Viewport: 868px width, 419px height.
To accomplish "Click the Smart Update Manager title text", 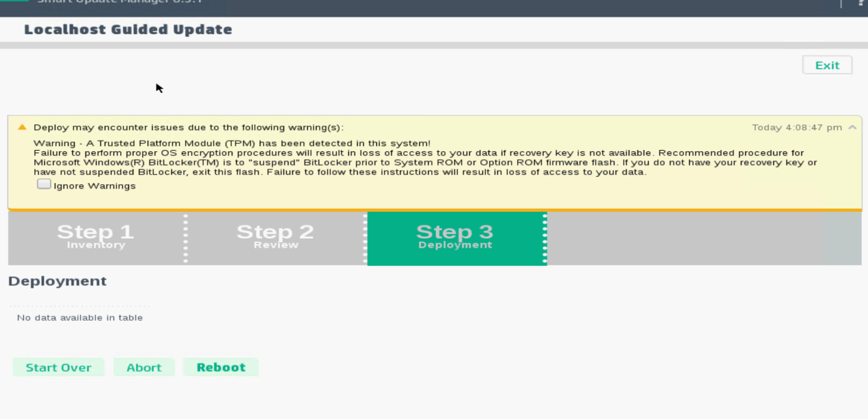I will coord(120,2).
